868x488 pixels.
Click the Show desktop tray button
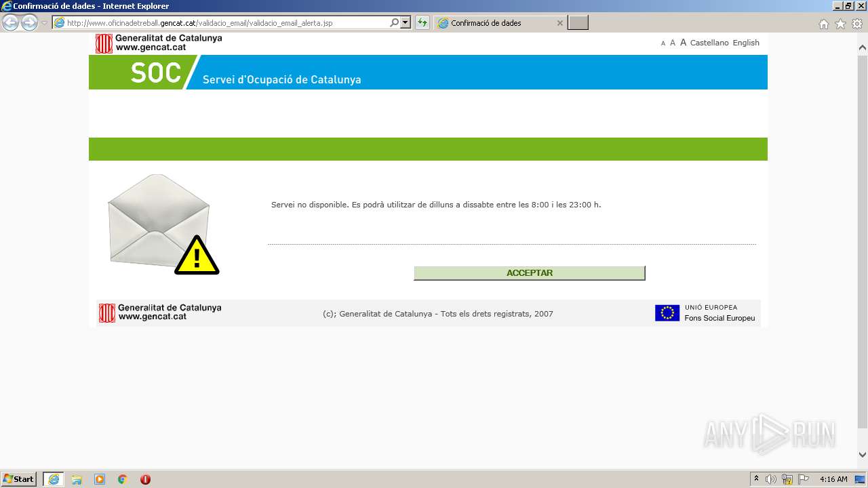click(861, 479)
